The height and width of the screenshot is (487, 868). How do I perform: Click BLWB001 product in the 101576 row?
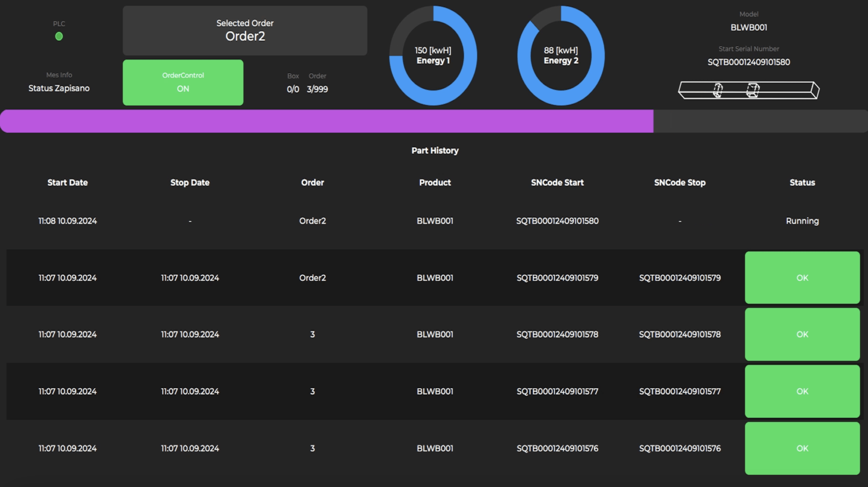pos(435,448)
